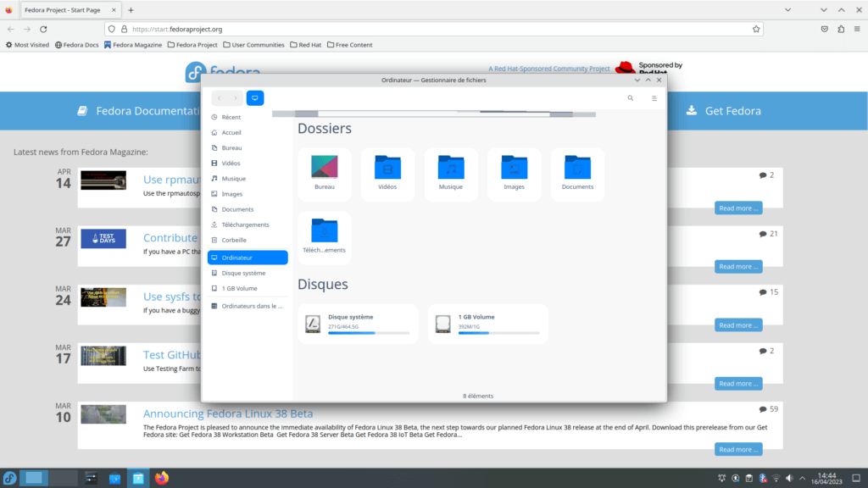Reload the Firefox page
The width and height of the screenshot is (868, 488).
(43, 30)
